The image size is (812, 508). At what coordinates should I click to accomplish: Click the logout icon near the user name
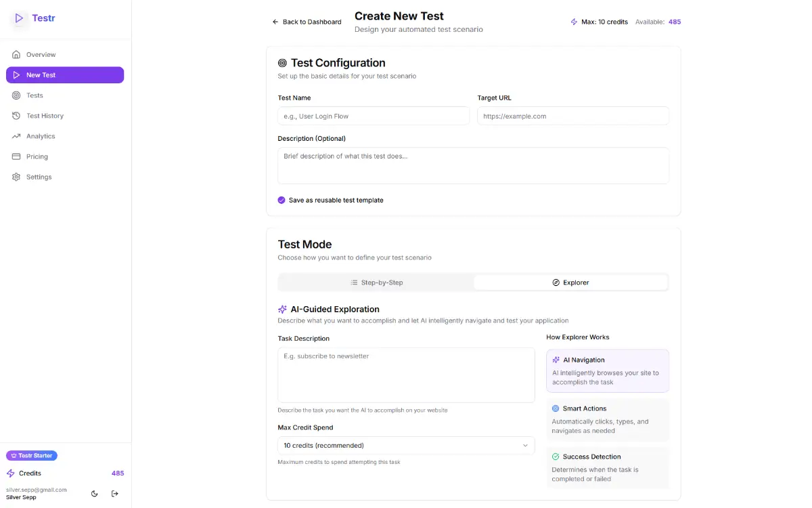[x=115, y=494]
